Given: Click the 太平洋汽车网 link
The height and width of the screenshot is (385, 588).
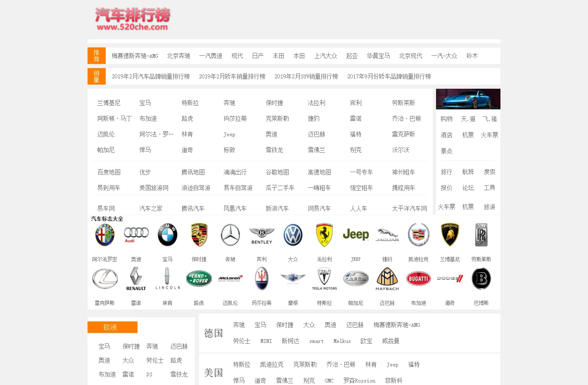Looking at the screenshot, I should (x=410, y=208).
